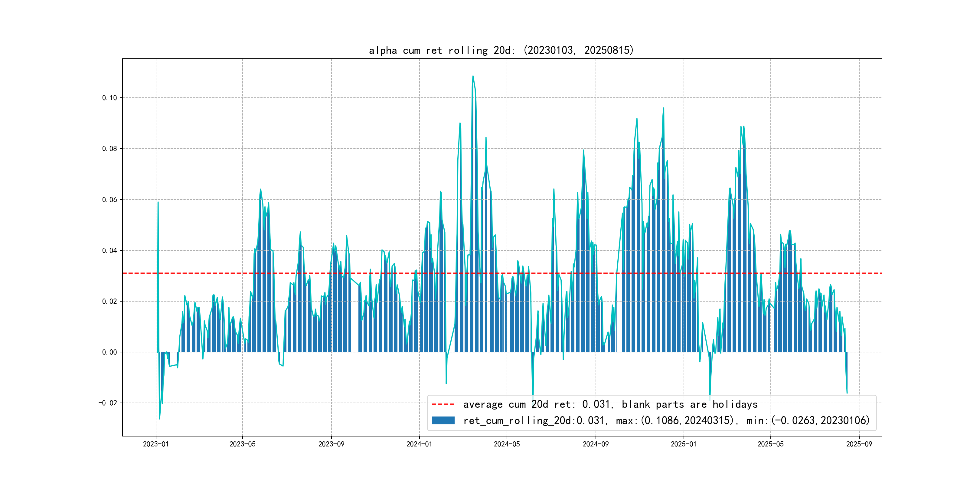Screen dimensions: 980x490
Task: Click the 2024-01 x-axis label
Action: click(419, 444)
